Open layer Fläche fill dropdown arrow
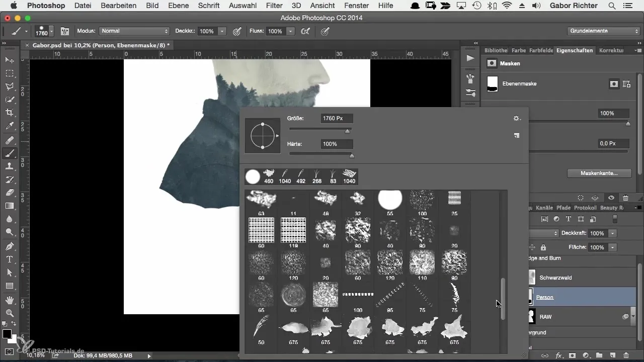This screenshot has width=644, height=362. 612,247
